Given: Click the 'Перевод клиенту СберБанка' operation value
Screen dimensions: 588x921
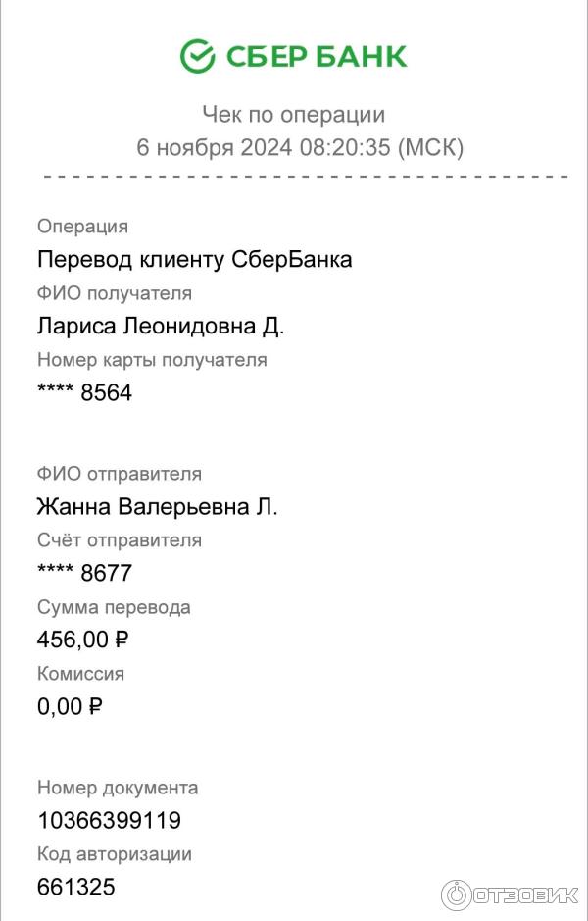Looking at the screenshot, I should click(x=194, y=260).
